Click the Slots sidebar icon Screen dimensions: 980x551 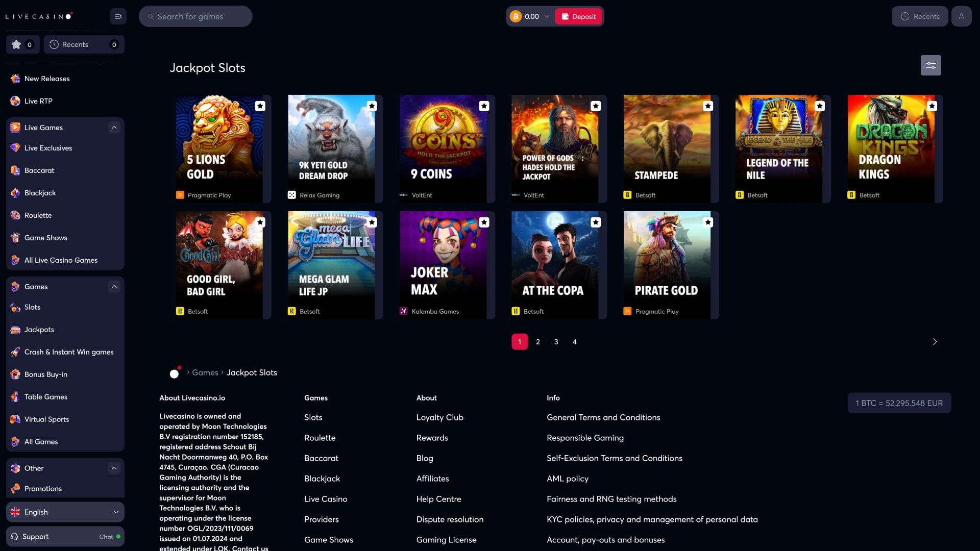click(15, 307)
